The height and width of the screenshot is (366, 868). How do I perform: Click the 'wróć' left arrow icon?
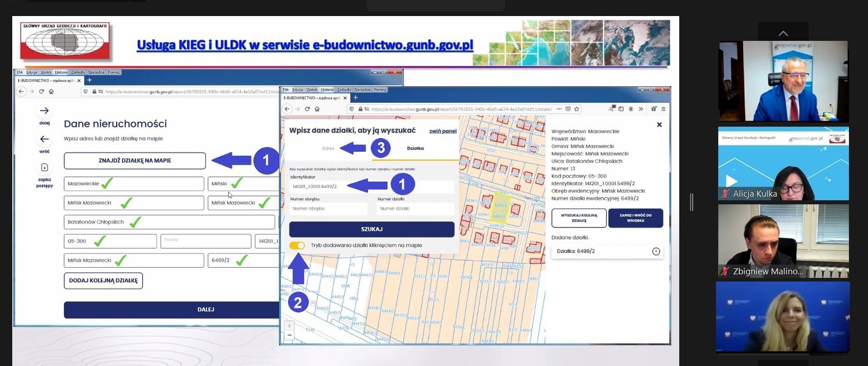(x=44, y=139)
